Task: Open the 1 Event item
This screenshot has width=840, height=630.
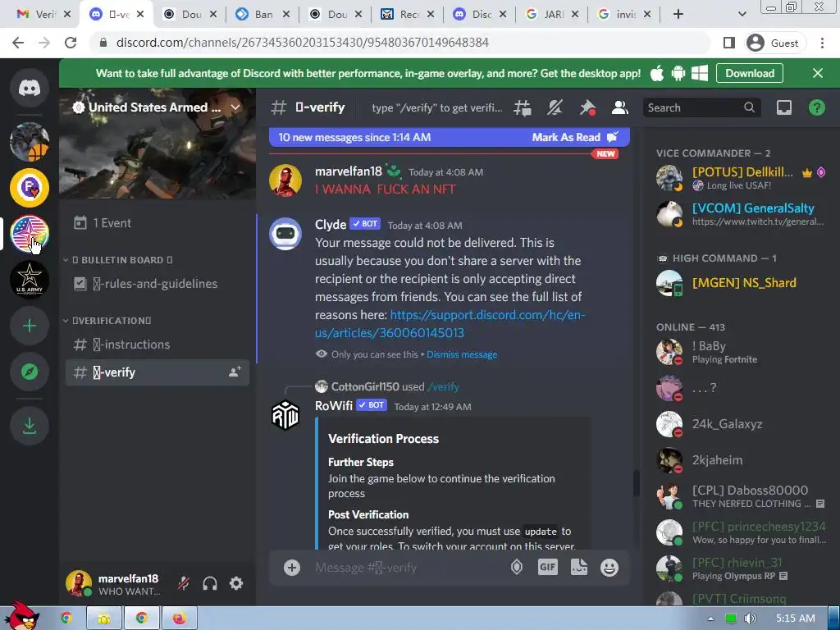Action: coord(157,223)
